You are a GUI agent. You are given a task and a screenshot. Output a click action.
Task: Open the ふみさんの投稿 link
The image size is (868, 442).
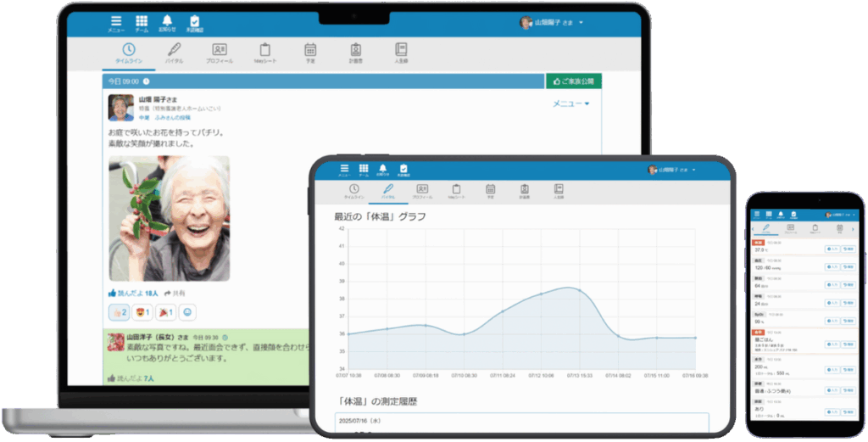click(x=172, y=118)
